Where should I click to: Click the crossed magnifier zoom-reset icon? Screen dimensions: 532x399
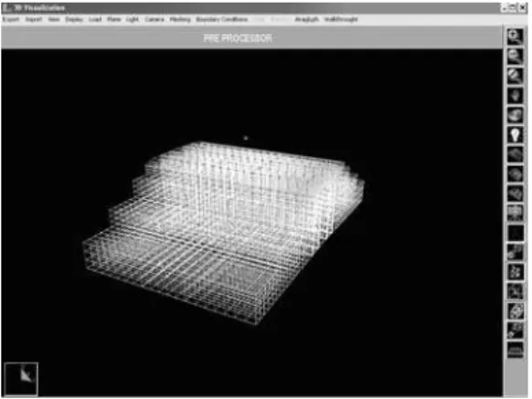pyautogui.click(x=515, y=76)
